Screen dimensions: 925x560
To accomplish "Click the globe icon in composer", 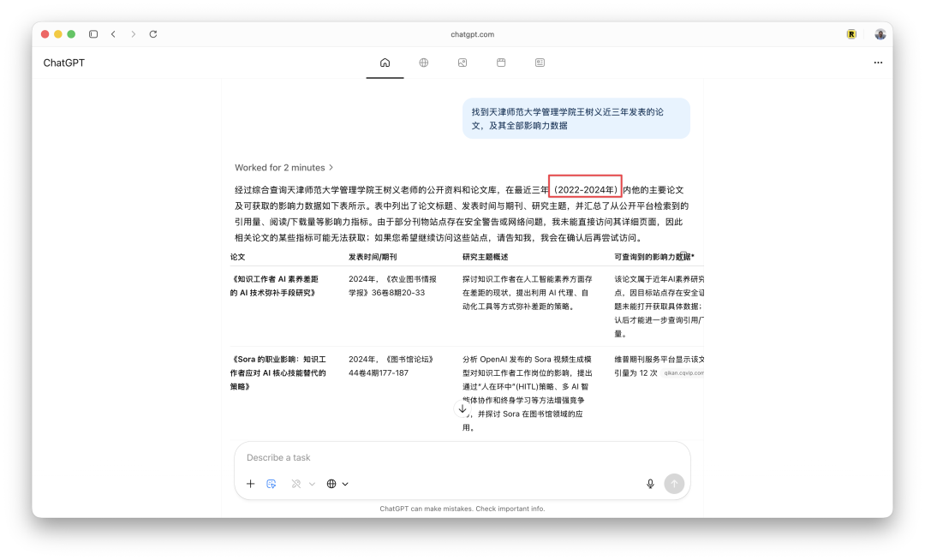I will pos(331,484).
